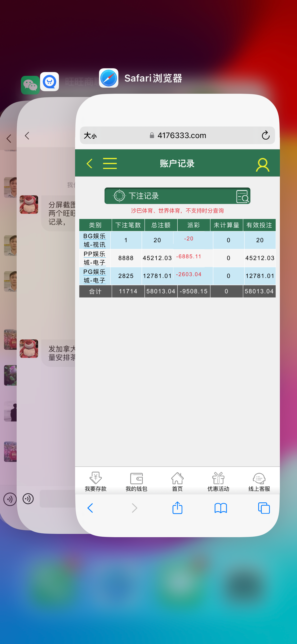Open the hamburger menu in green header
The image size is (297, 644).
tap(110, 164)
